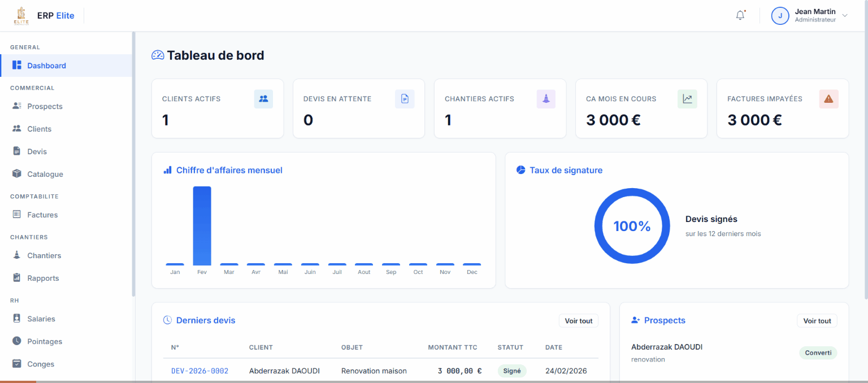Click the ERP Elite logo
Viewport: 868px width, 383px height.
click(21, 15)
